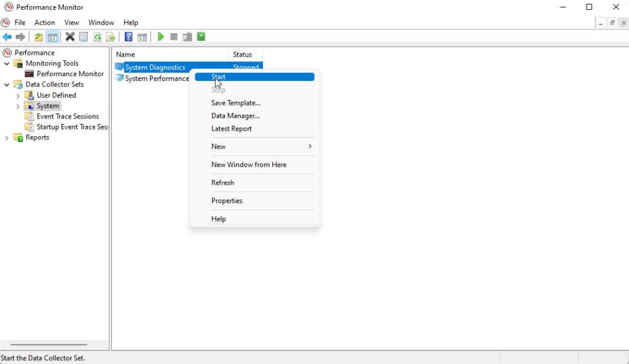Click the Save Template toolbar icon
The image size is (629, 364).
point(187,37)
